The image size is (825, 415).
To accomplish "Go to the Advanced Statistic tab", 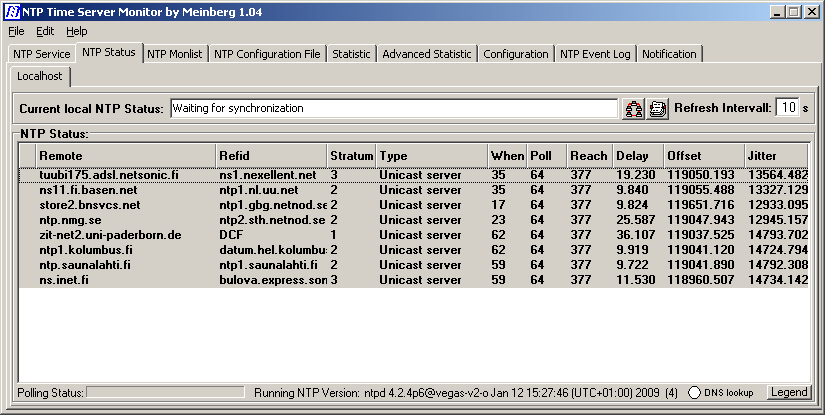I will coord(427,54).
